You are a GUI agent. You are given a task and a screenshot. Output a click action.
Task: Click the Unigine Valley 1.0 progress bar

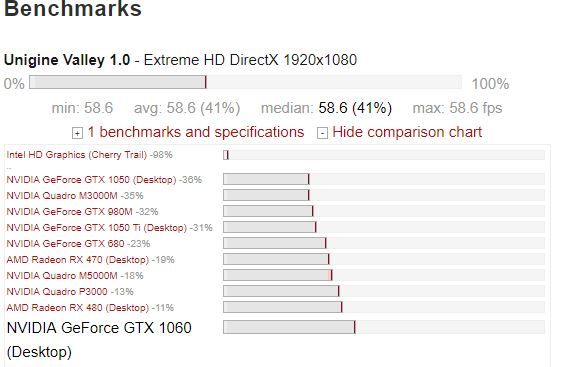(246, 82)
